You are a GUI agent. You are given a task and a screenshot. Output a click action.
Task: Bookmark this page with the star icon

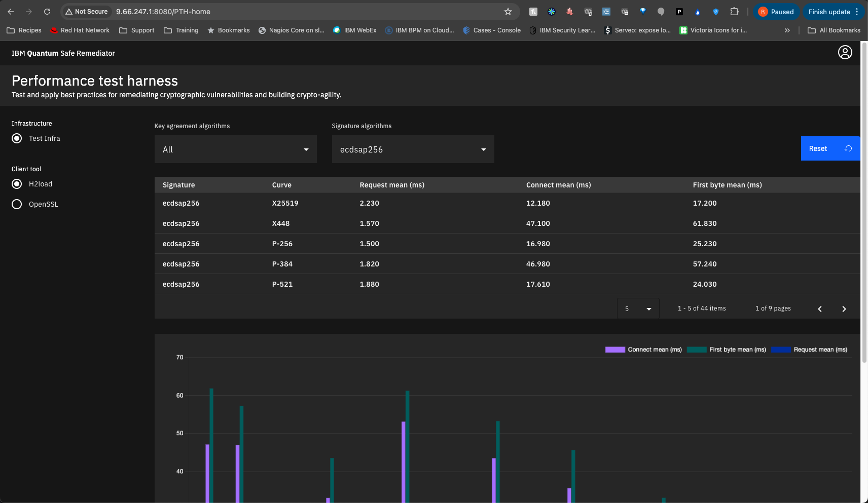tap(508, 12)
